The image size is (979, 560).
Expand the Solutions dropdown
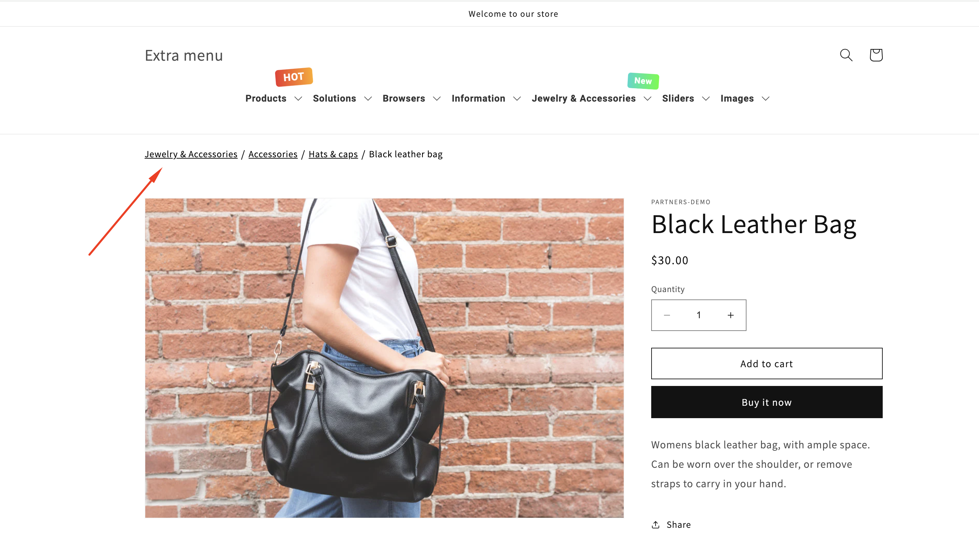[342, 99]
